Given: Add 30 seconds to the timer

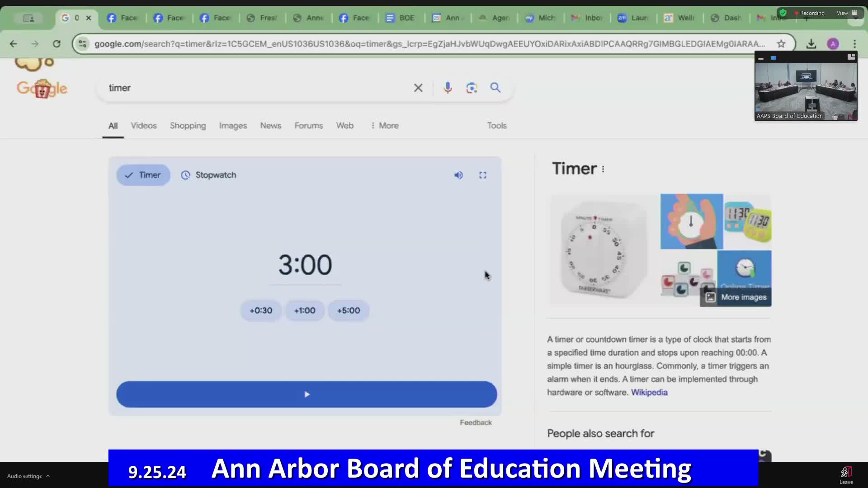Looking at the screenshot, I should tap(261, 311).
